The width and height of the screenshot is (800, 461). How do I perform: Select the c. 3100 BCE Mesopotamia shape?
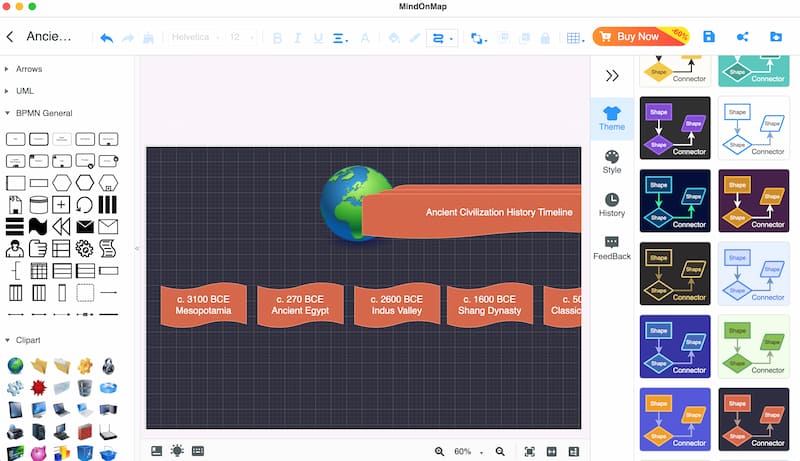pos(204,305)
